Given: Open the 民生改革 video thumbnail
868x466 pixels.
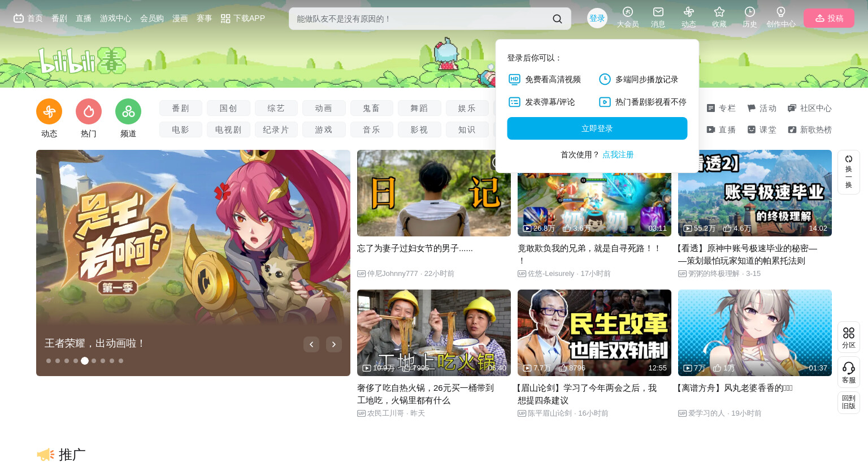Looking at the screenshot, I should [x=594, y=333].
